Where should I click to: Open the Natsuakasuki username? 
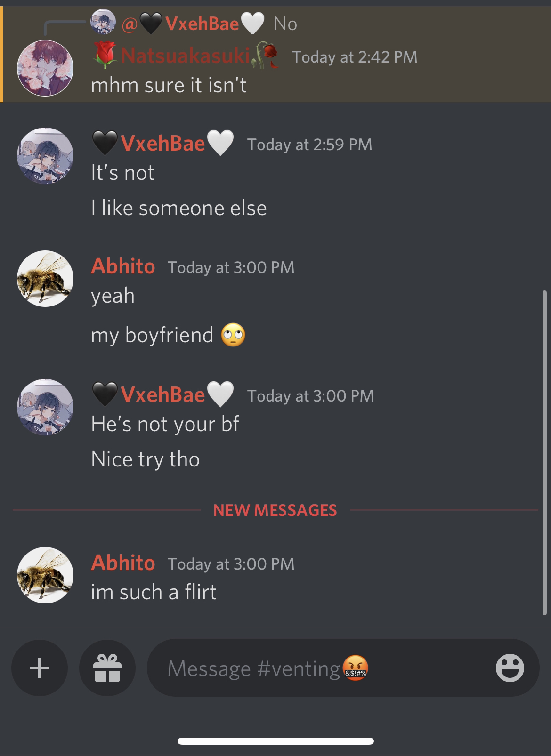pyautogui.click(x=185, y=56)
